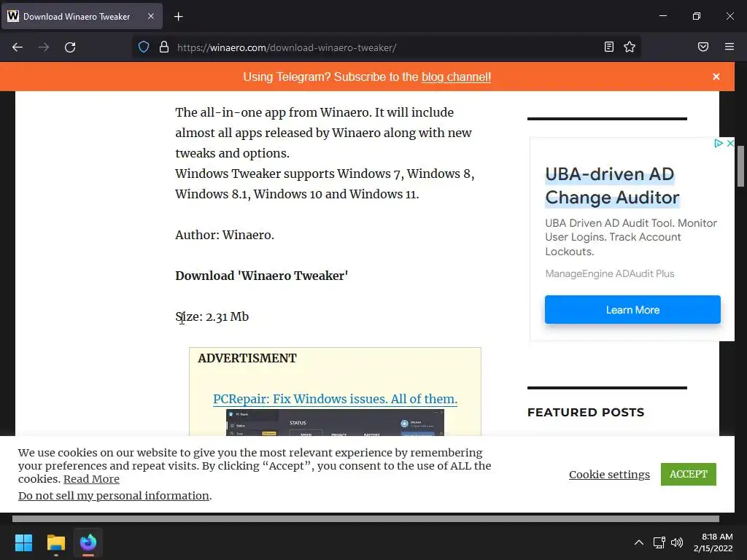Click the FEATURED POSTS heading
The height and width of the screenshot is (560, 747).
click(586, 413)
